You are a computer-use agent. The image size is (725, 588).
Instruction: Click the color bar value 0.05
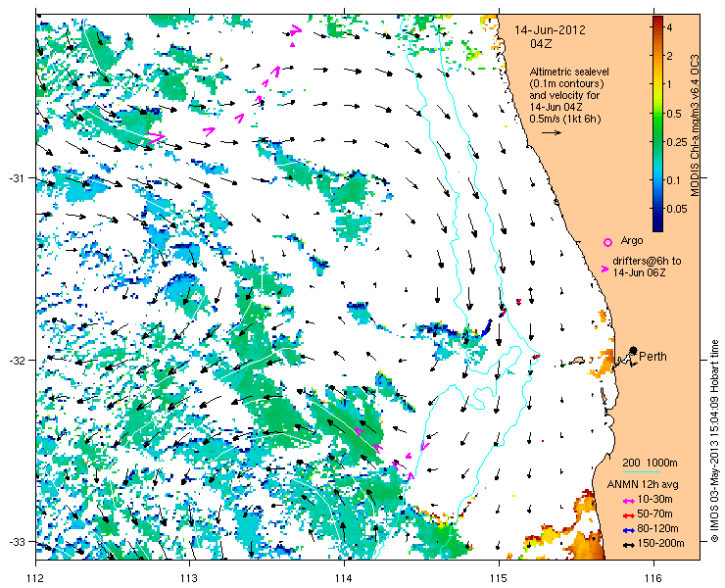[675, 209]
